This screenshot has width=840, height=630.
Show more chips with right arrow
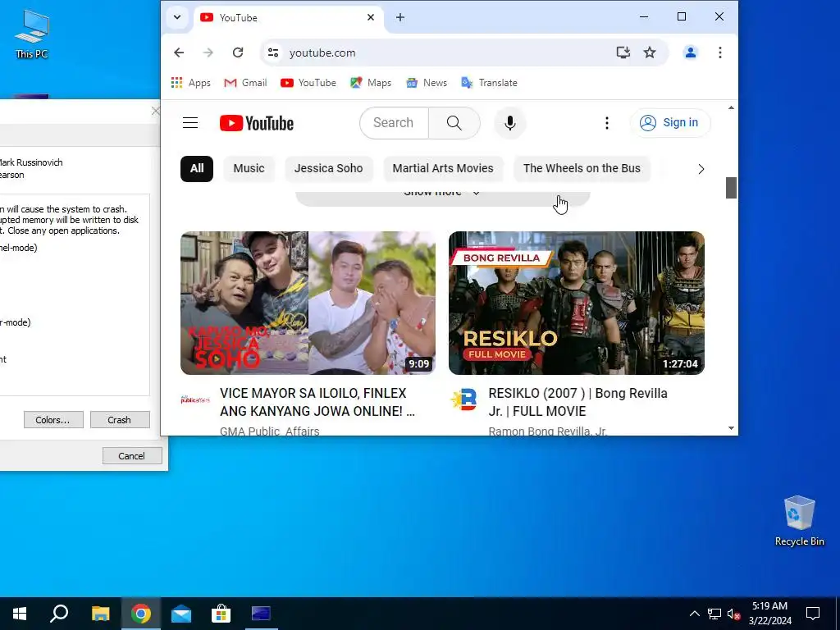pos(701,169)
